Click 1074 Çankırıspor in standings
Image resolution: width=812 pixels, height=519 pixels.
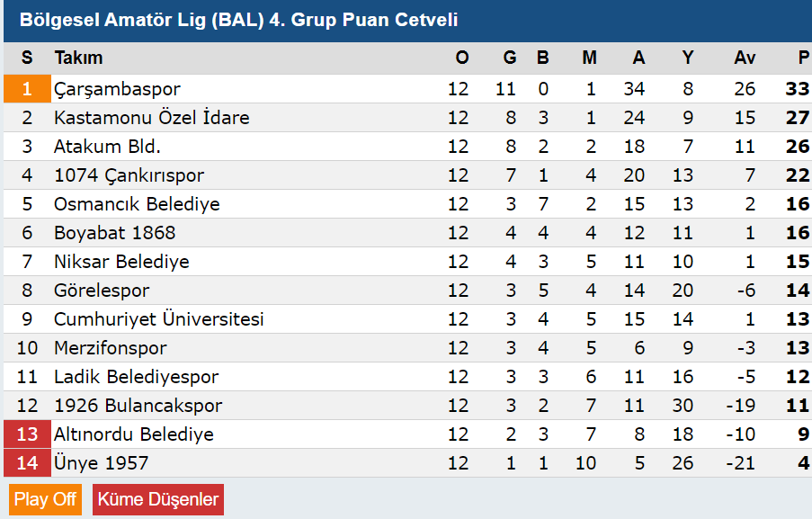tap(129, 175)
